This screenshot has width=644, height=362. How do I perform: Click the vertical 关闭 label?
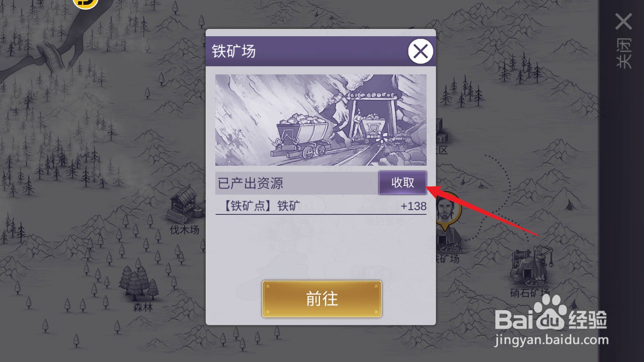tap(624, 53)
